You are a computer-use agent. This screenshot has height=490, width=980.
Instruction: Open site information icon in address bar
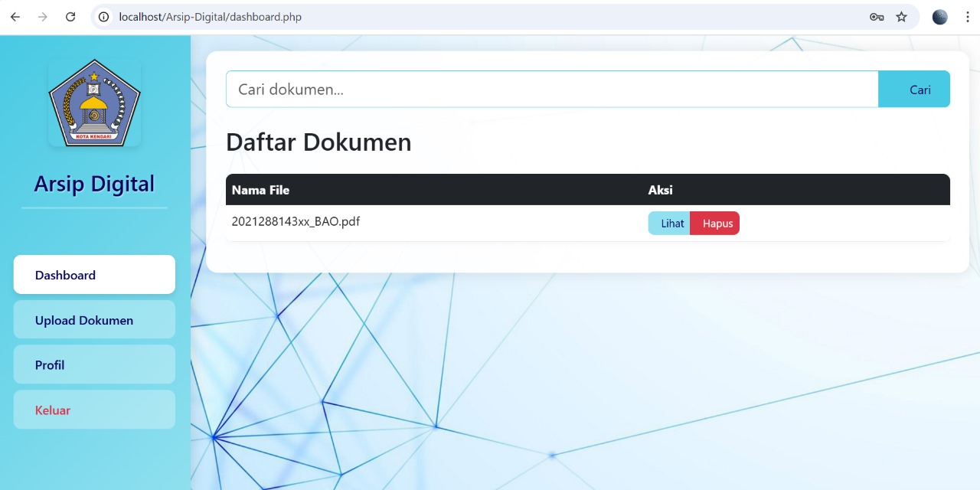coord(103,16)
